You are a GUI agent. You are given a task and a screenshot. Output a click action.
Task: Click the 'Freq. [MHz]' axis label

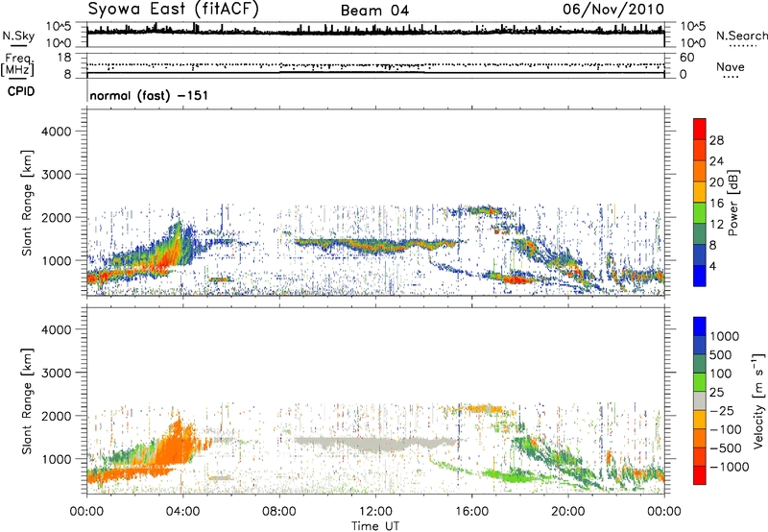[x=18, y=64]
